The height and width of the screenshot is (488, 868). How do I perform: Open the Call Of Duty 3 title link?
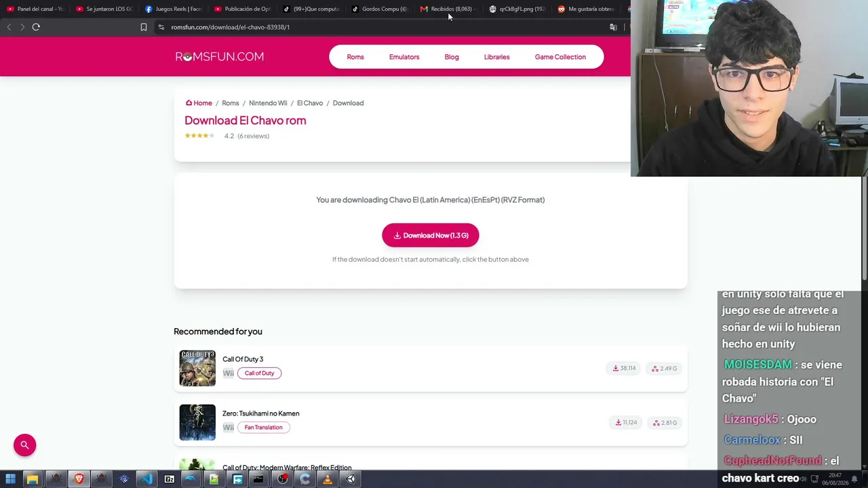pyautogui.click(x=243, y=359)
